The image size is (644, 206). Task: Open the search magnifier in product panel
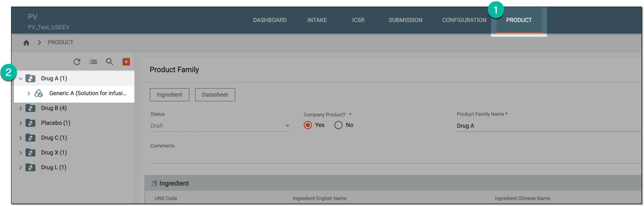click(109, 62)
